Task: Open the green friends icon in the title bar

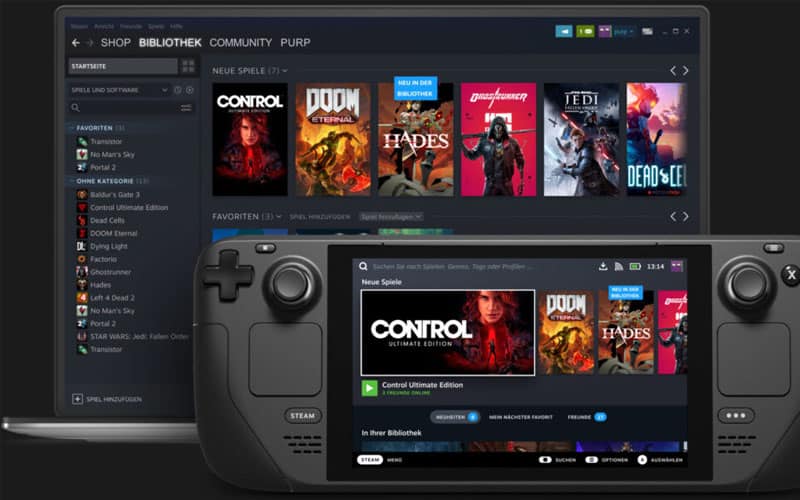Action: click(x=585, y=32)
